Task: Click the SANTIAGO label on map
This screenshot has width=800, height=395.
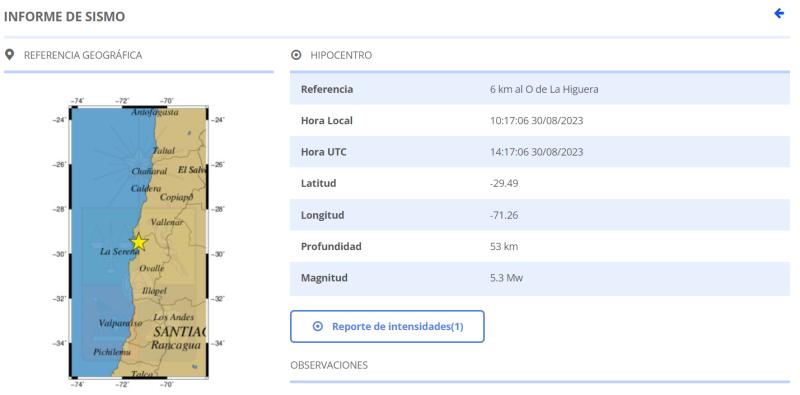Action: (x=179, y=331)
